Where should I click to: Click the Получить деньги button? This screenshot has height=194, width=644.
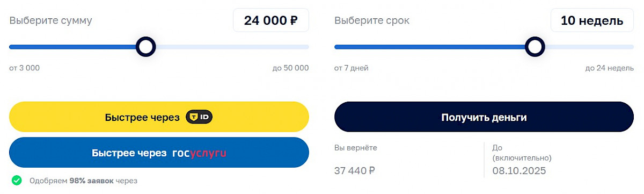(x=484, y=117)
